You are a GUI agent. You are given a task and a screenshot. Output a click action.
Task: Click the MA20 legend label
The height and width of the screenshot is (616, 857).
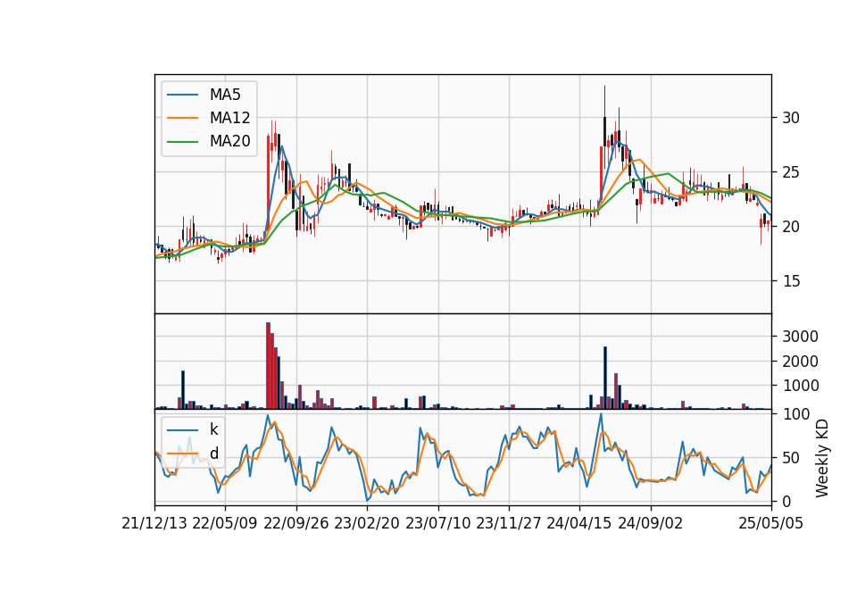pos(229,141)
